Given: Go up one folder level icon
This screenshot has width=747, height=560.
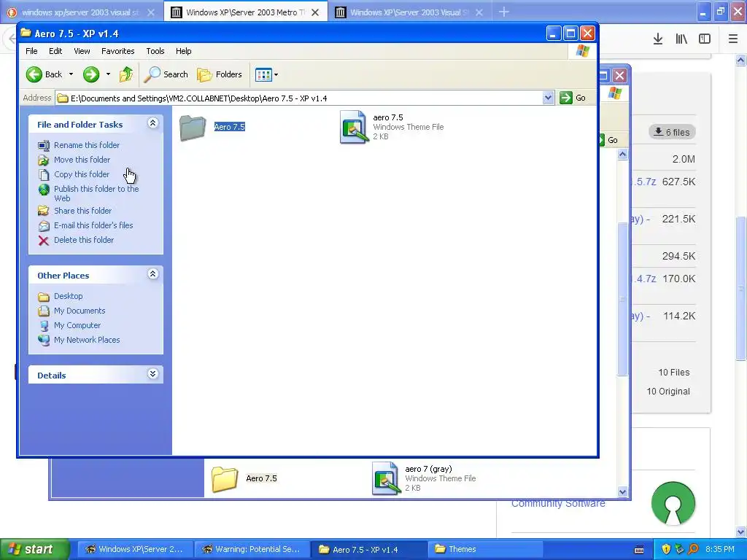Looking at the screenshot, I should pos(126,74).
